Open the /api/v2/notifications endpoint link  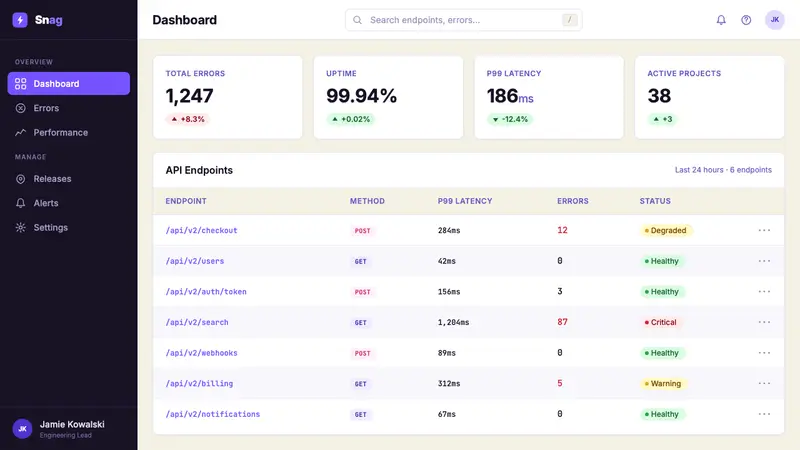point(212,414)
